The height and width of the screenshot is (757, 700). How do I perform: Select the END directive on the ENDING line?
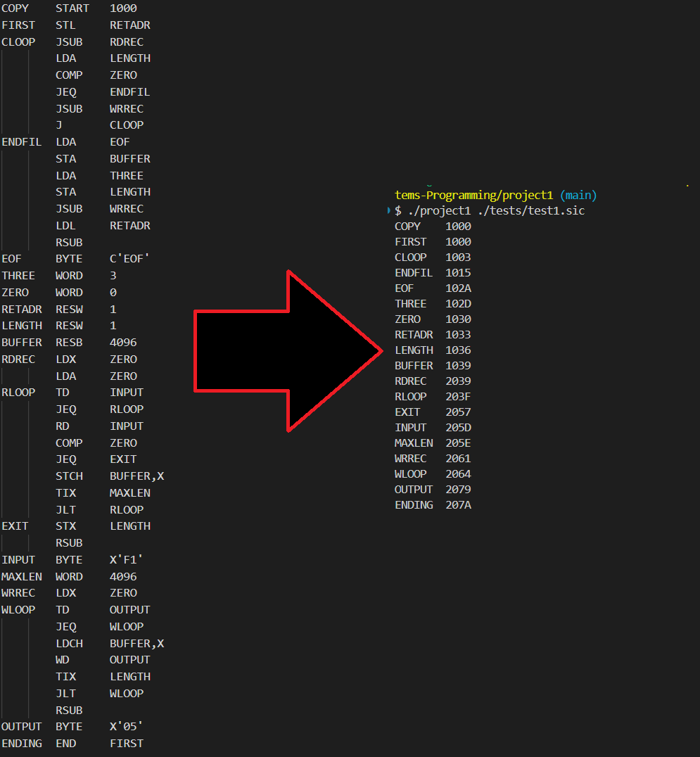click(x=65, y=744)
